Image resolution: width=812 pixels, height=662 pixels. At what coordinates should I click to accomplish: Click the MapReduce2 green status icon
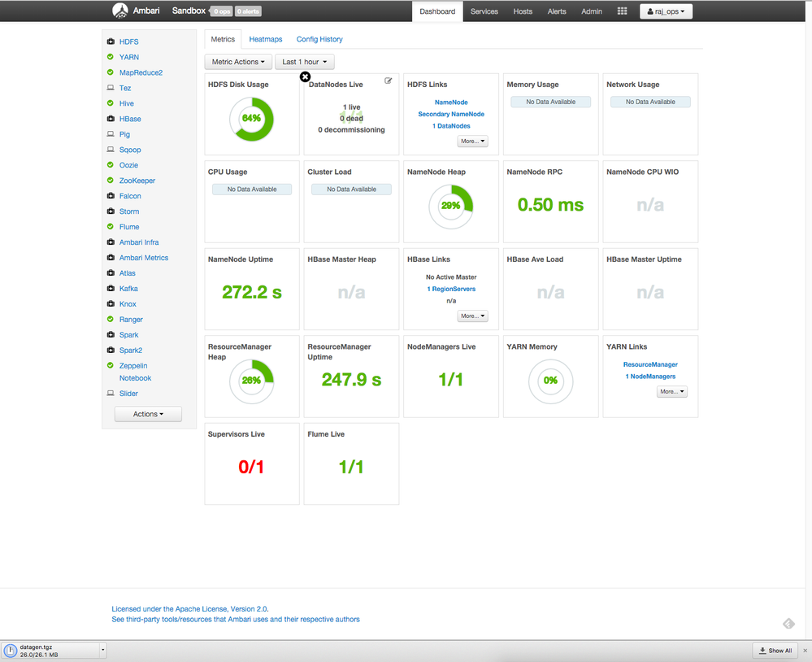[111, 72]
